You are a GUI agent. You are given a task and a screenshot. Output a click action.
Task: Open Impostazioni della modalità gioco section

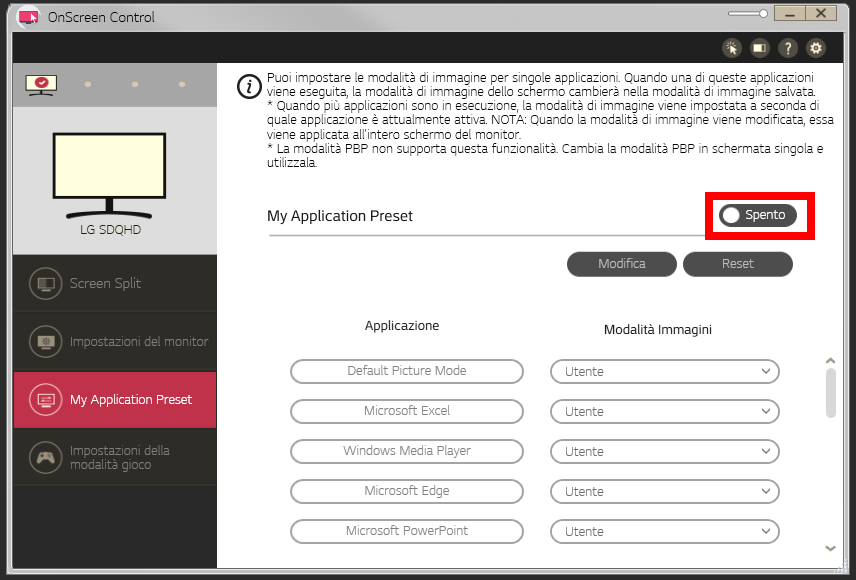pyautogui.click(x=115, y=457)
